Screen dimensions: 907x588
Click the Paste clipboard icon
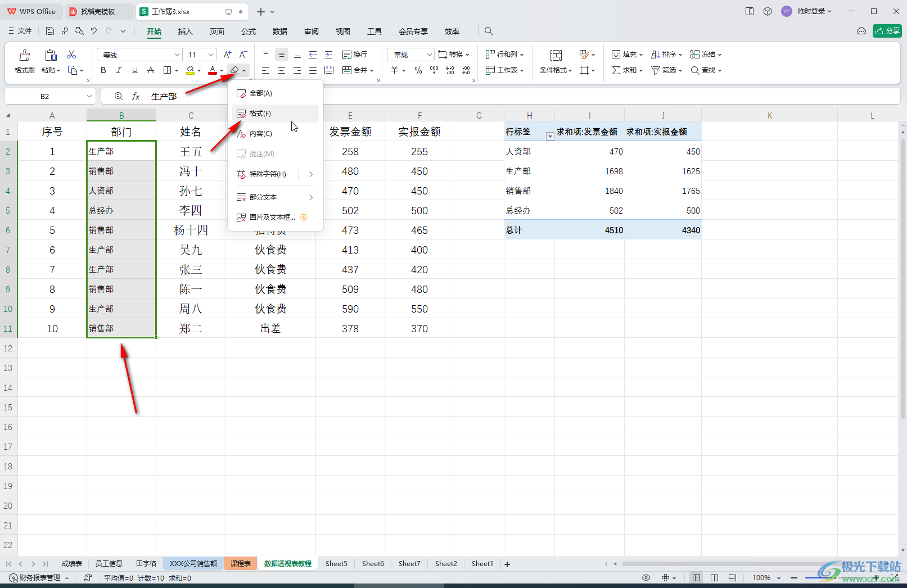tap(51, 55)
